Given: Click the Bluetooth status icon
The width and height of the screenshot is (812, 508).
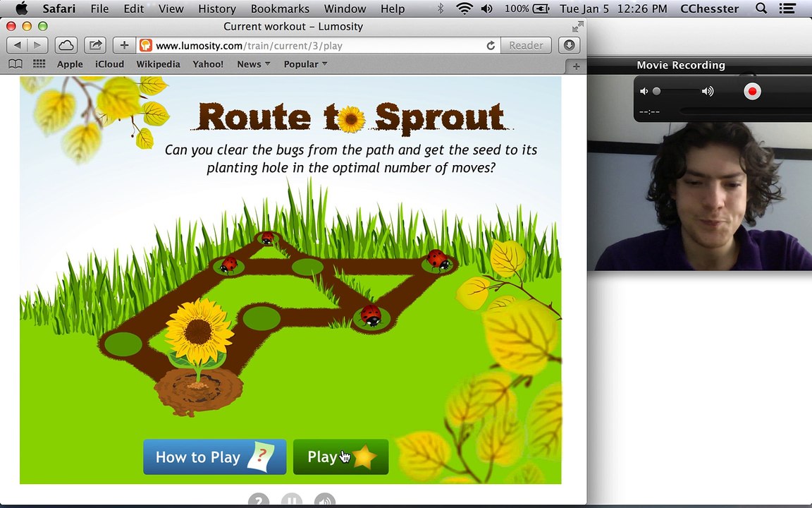Looking at the screenshot, I should pyautogui.click(x=441, y=8).
